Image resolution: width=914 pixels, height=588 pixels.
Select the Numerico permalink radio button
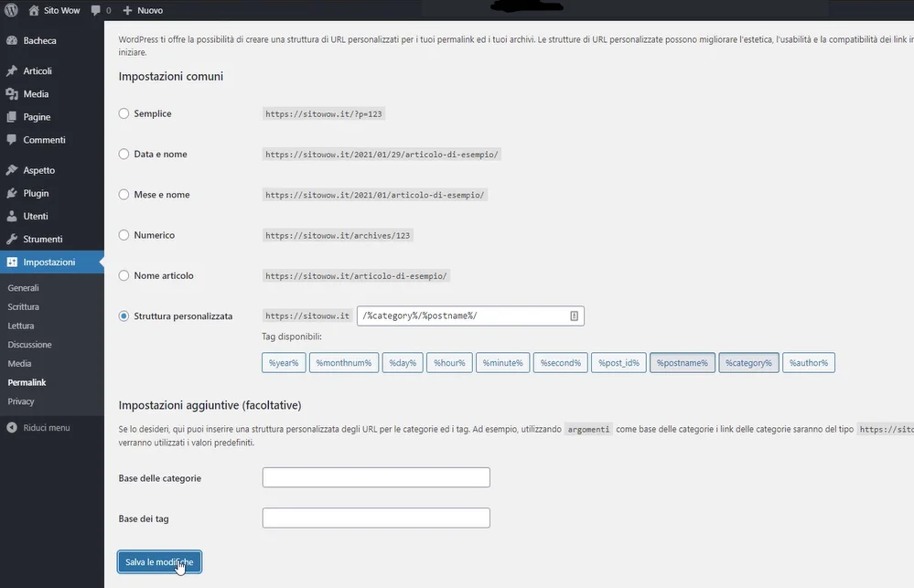pos(124,235)
